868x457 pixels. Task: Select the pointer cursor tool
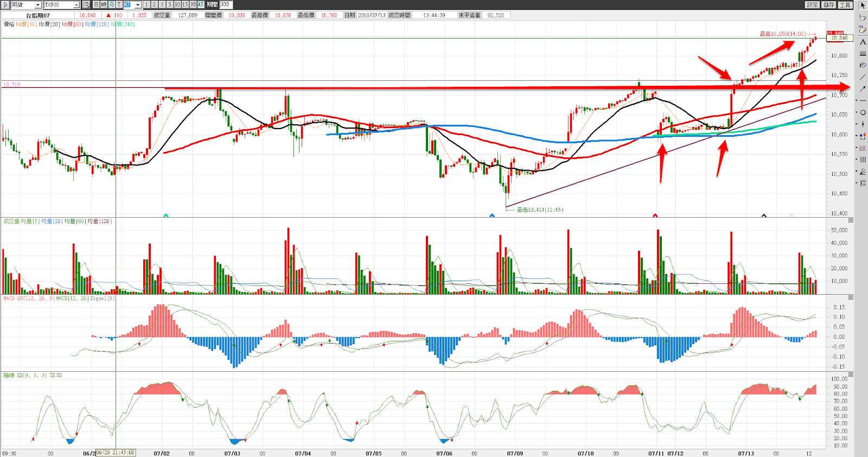[x=863, y=5]
